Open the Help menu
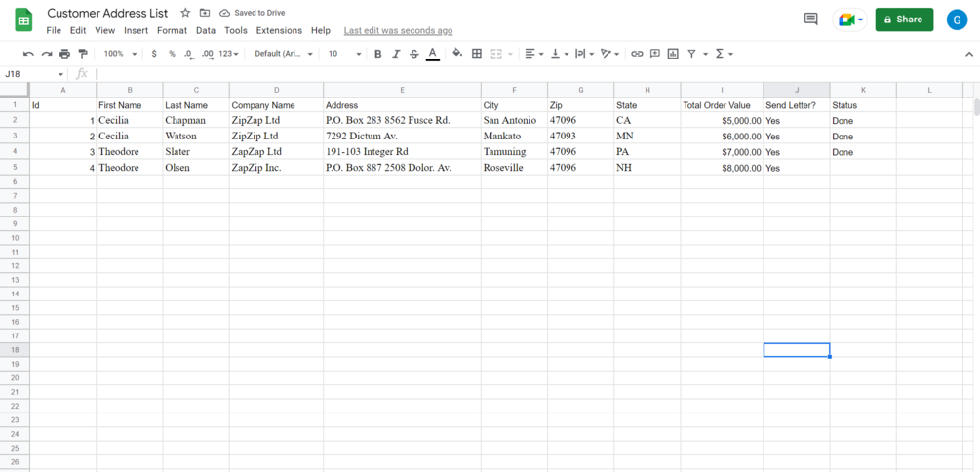The width and height of the screenshot is (980, 472). click(321, 30)
